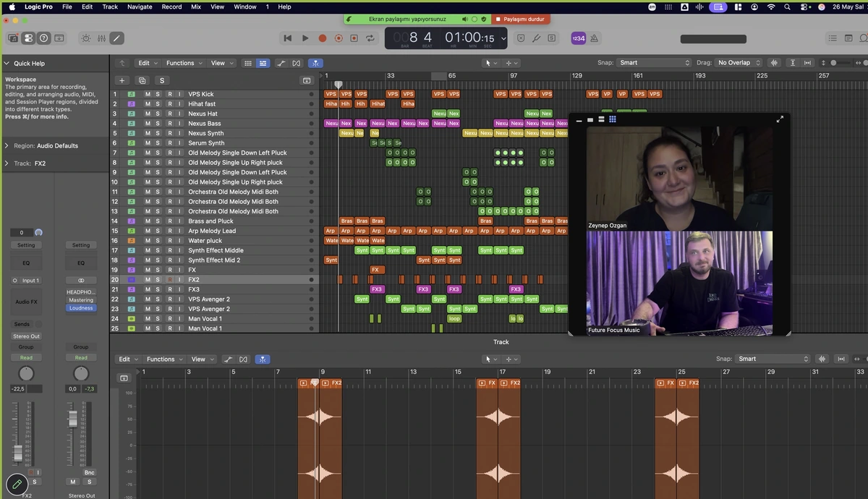This screenshot has height=499, width=868.
Task: Start playback with the Play button
Action: tap(305, 38)
